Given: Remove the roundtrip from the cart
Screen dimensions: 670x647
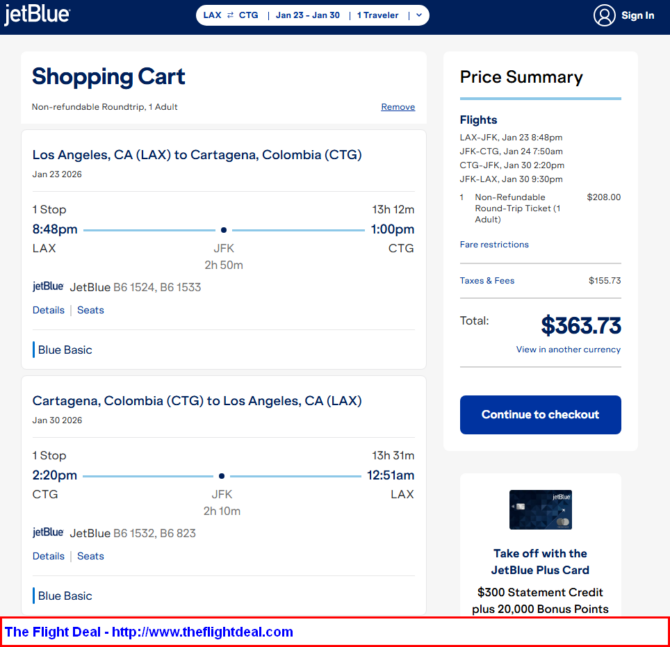Looking at the screenshot, I should (397, 107).
